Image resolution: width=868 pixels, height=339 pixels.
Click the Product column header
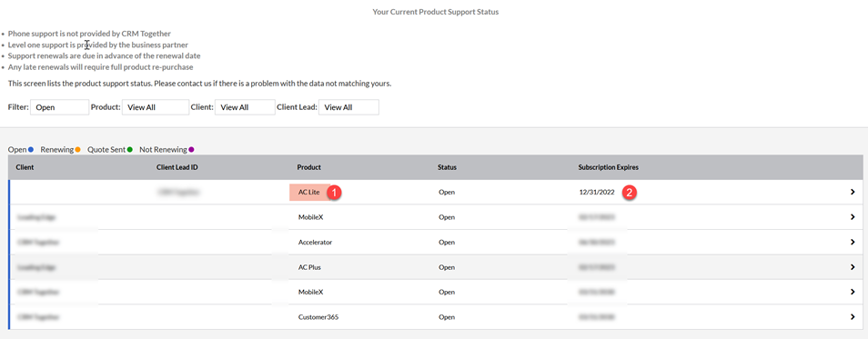click(x=308, y=167)
